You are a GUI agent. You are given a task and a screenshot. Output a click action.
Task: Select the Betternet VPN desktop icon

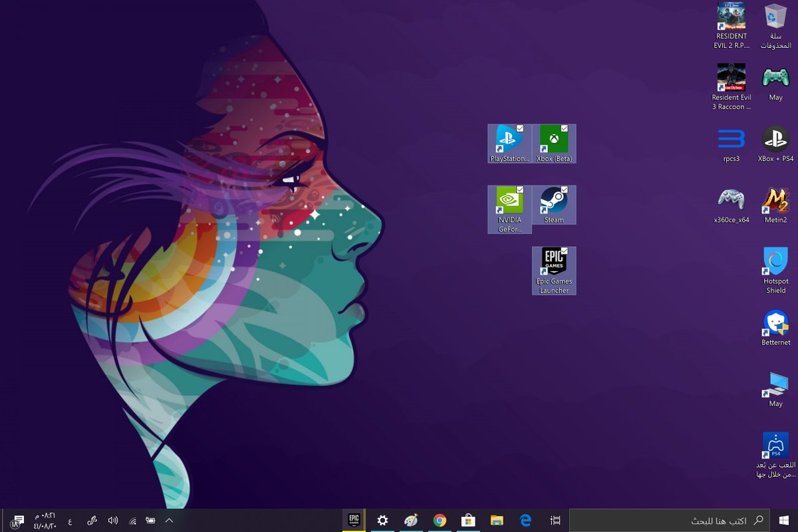[x=775, y=328]
